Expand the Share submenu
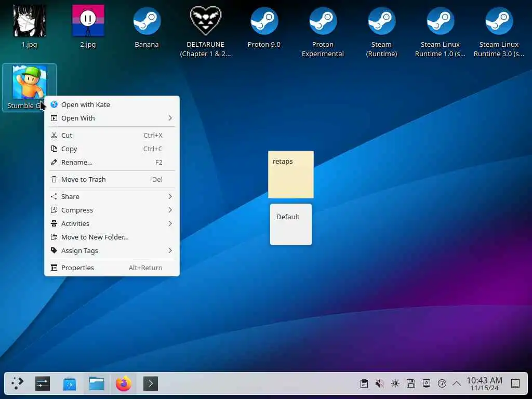 [x=112, y=196]
